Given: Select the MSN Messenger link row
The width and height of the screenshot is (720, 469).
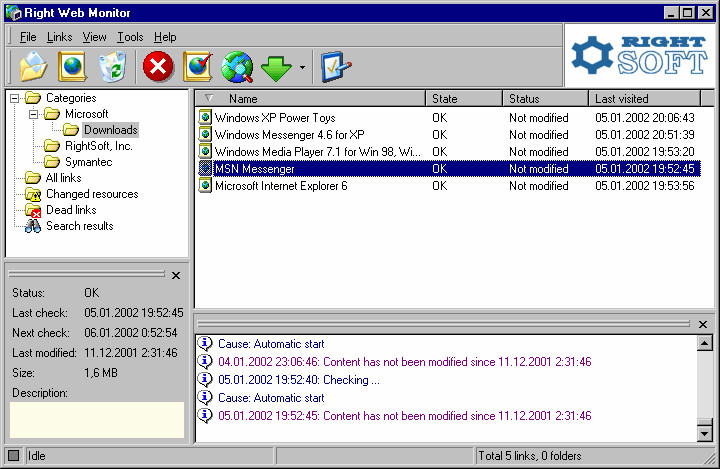Looking at the screenshot, I should coord(449,169).
